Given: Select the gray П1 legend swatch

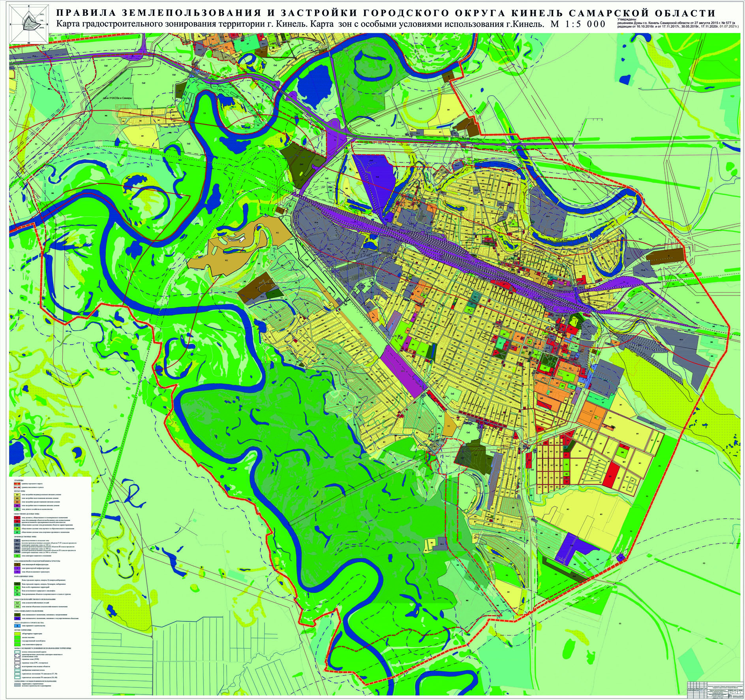Looking at the screenshot, I should [x=17, y=540].
